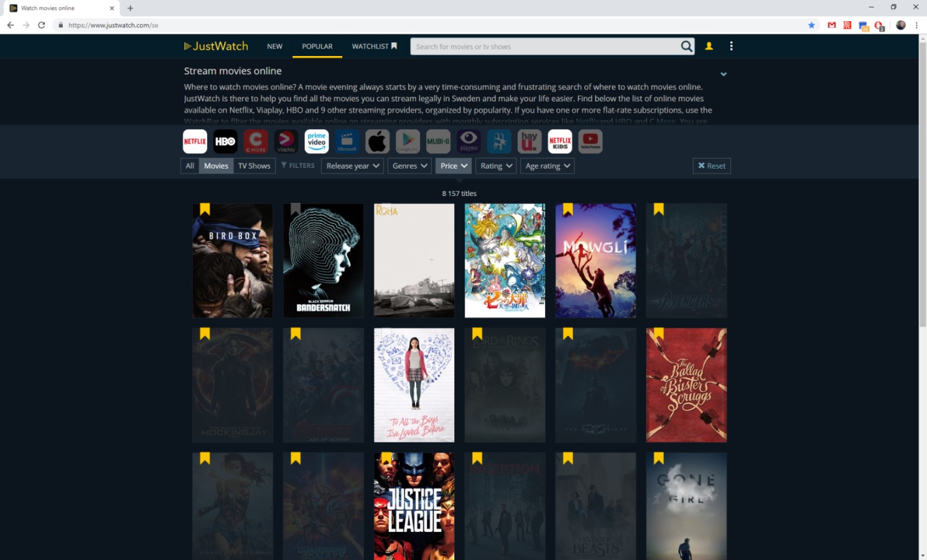
Task: Expand the Stream movies online description
Action: (724, 74)
